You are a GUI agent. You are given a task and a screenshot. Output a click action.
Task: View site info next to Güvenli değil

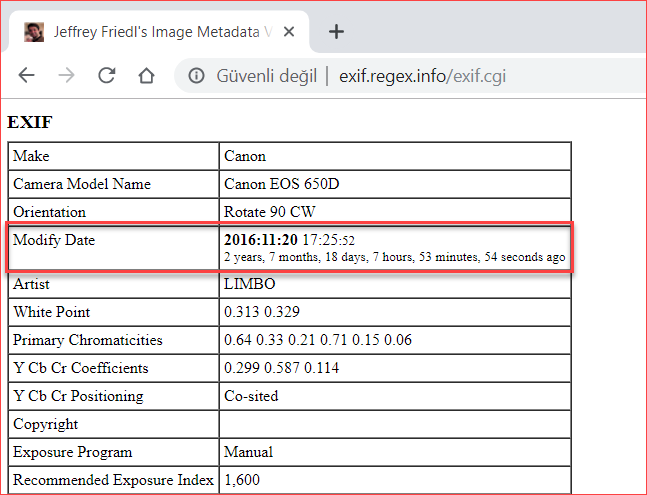pos(196,75)
